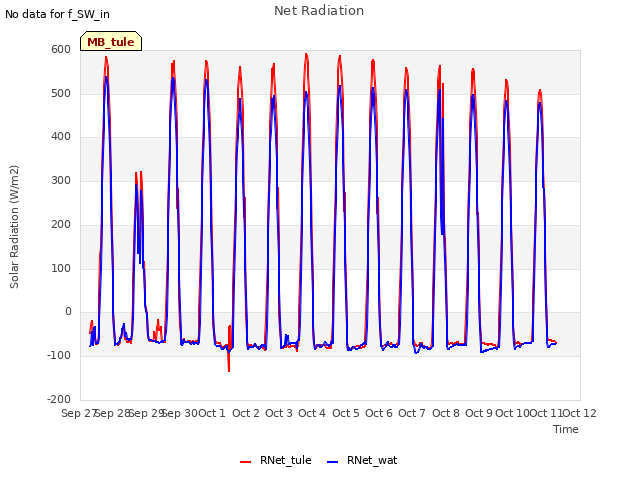The image size is (640, 480).
Task: Click the Oct 3 x-axis label
Action: coord(279,413)
